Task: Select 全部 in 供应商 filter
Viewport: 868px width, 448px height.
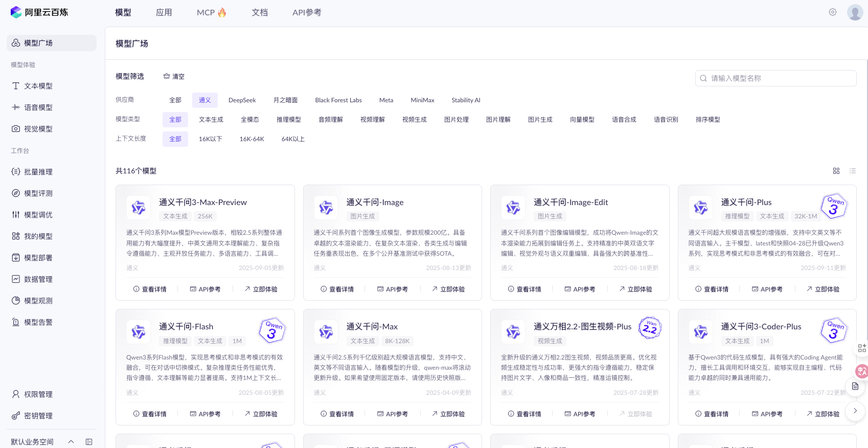Action: 175,100
